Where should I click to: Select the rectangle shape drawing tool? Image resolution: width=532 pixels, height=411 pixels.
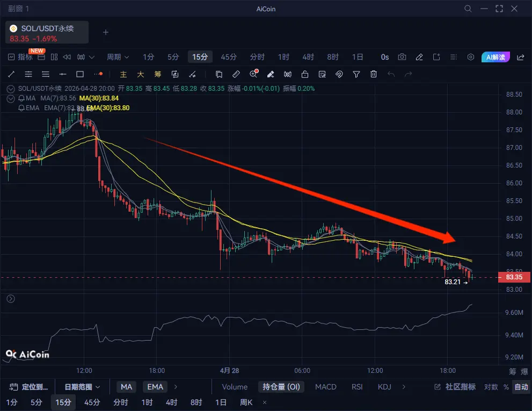(80, 74)
